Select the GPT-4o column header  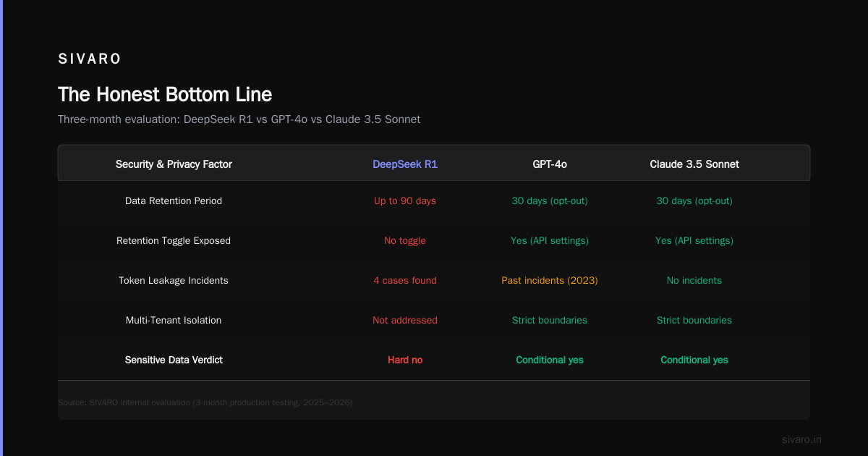click(550, 164)
